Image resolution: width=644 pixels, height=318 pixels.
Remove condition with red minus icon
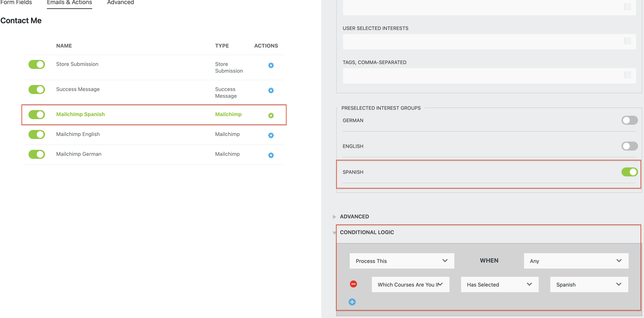tap(353, 284)
